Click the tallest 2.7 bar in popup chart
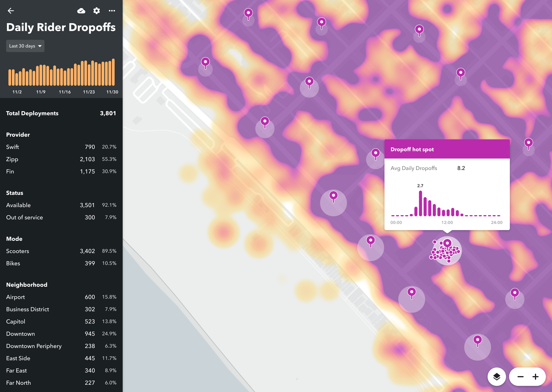Screen dimensions: 552x392 [x=420, y=203]
